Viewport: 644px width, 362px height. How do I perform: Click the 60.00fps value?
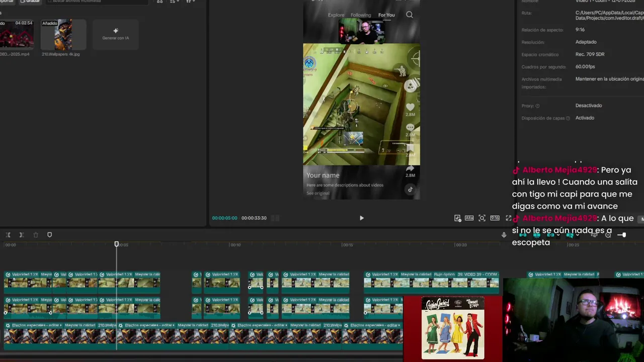pos(585,67)
